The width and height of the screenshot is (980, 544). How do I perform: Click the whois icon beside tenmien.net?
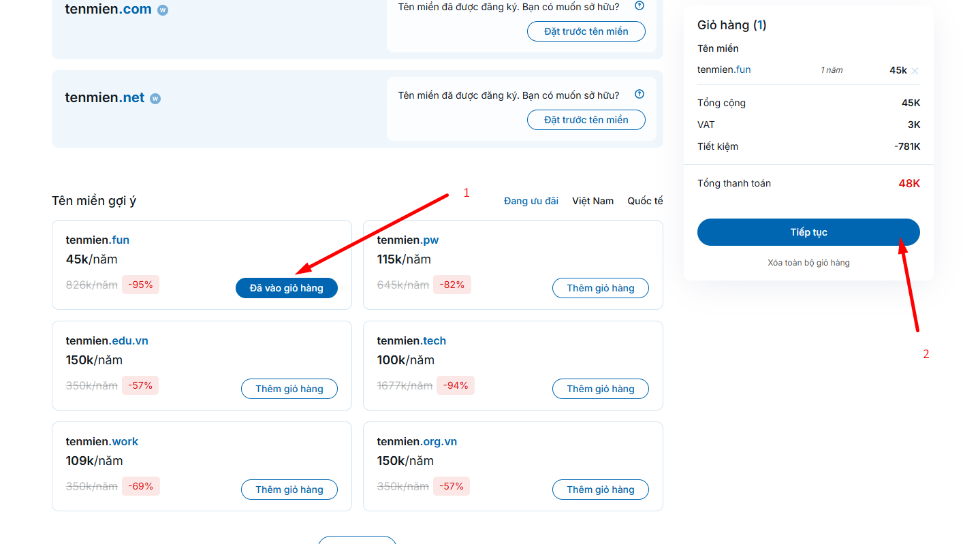(155, 99)
